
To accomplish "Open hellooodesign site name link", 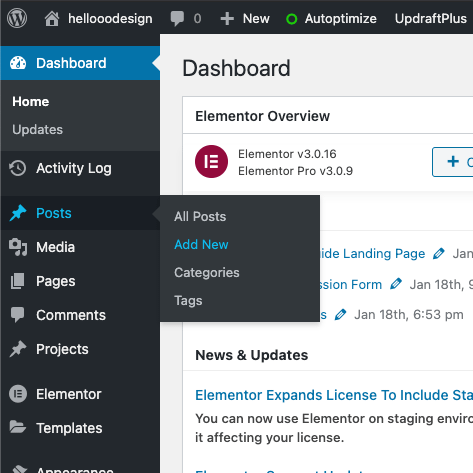I will click(x=110, y=19).
